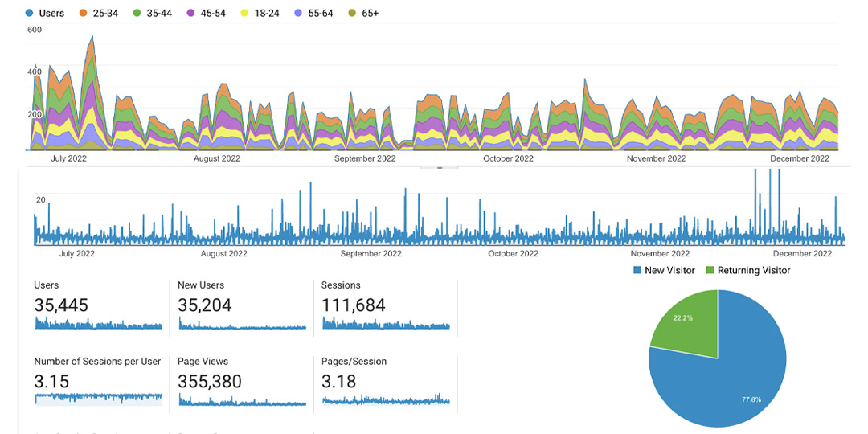Click the orange 25-34 legend dot
The width and height of the screenshot is (868, 434).
[84, 13]
